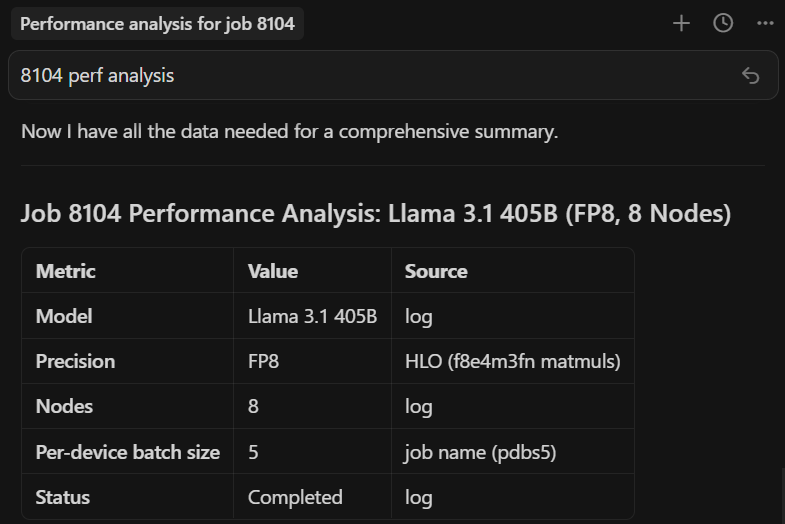Click the 'HLO (f8e4m3fn matmuls)' source cell
The image size is (785, 524).
coord(513,361)
